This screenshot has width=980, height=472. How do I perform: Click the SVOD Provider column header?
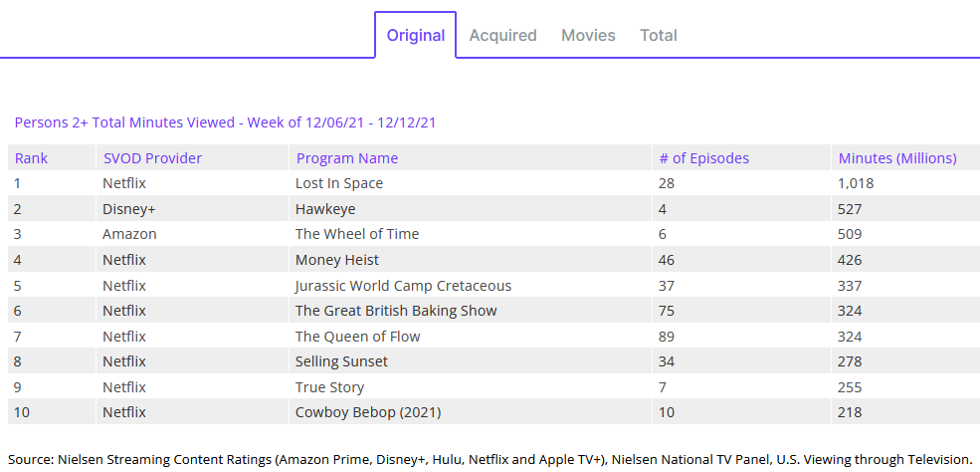coord(152,158)
